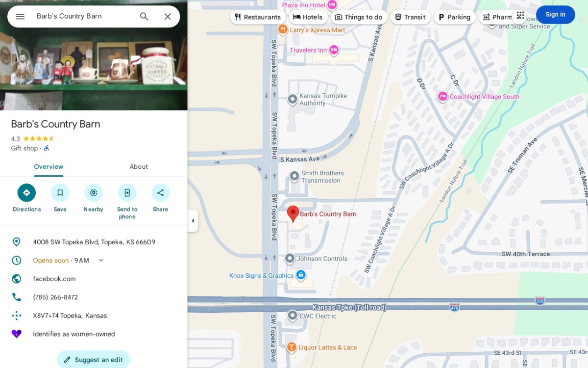The width and height of the screenshot is (588, 368).
Task: Switch to the About tab
Action: tap(139, 167)
